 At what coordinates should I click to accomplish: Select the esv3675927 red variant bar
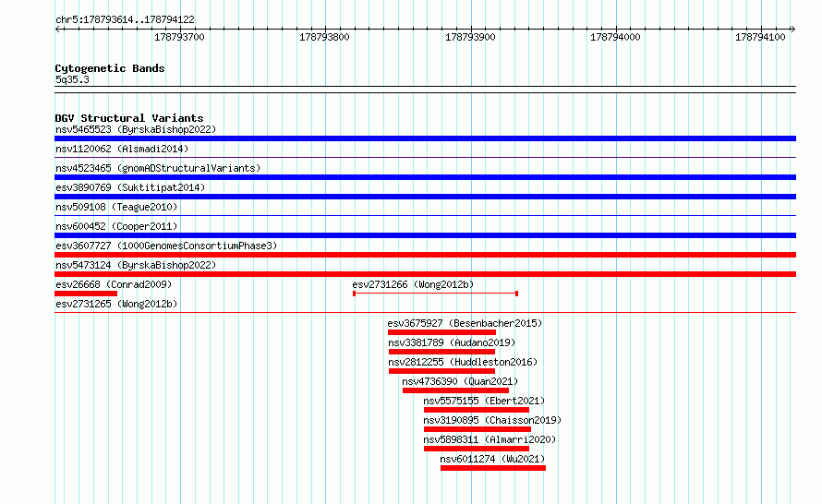pos(441,332)
